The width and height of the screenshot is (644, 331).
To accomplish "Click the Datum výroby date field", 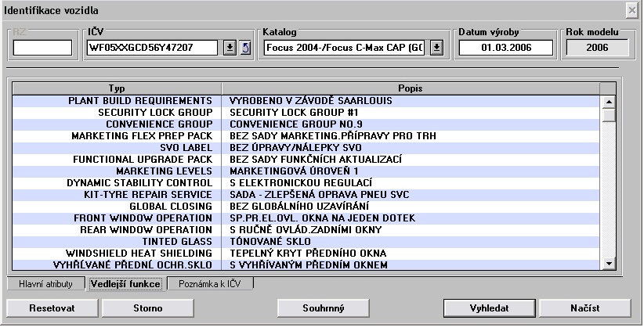I will click(505, 48).
